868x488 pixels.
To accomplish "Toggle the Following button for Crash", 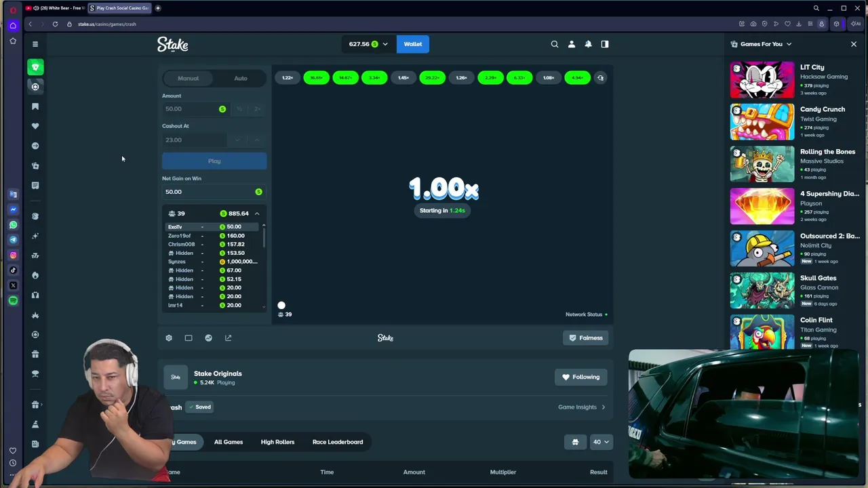I will coord(581,377).
